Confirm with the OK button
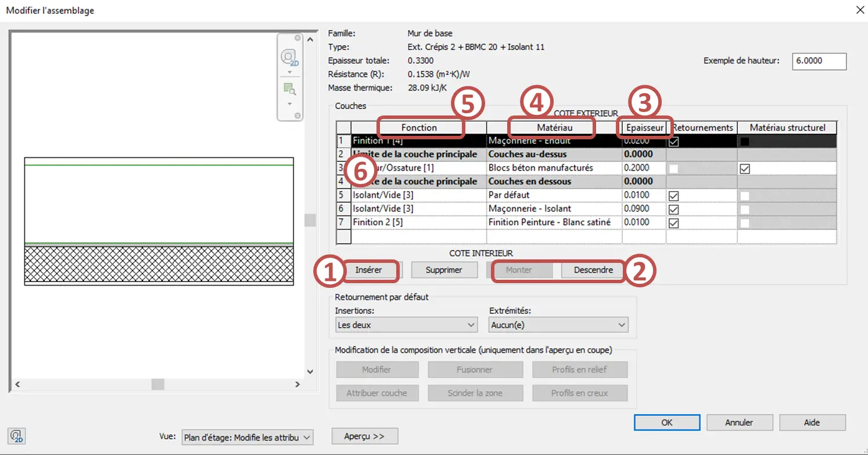The image size is (868, 455). (x=667, y=423)
